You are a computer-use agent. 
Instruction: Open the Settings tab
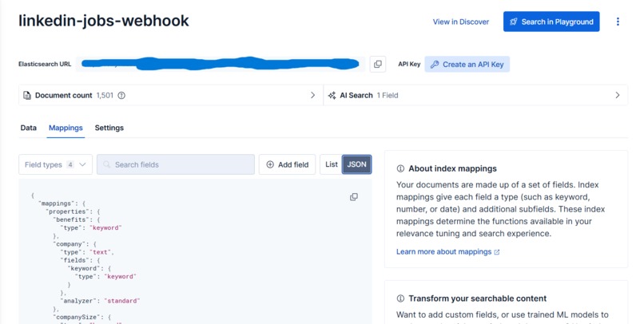109,128
